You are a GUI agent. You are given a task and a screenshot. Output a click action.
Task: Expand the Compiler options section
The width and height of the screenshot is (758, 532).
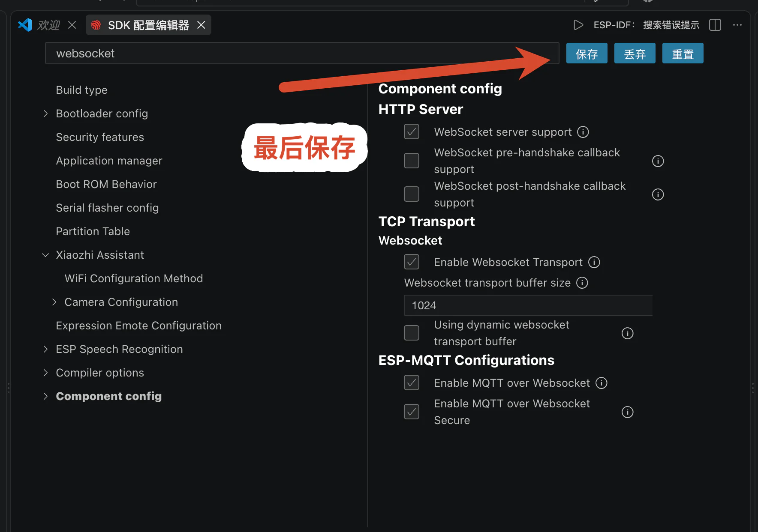(45, 373)
